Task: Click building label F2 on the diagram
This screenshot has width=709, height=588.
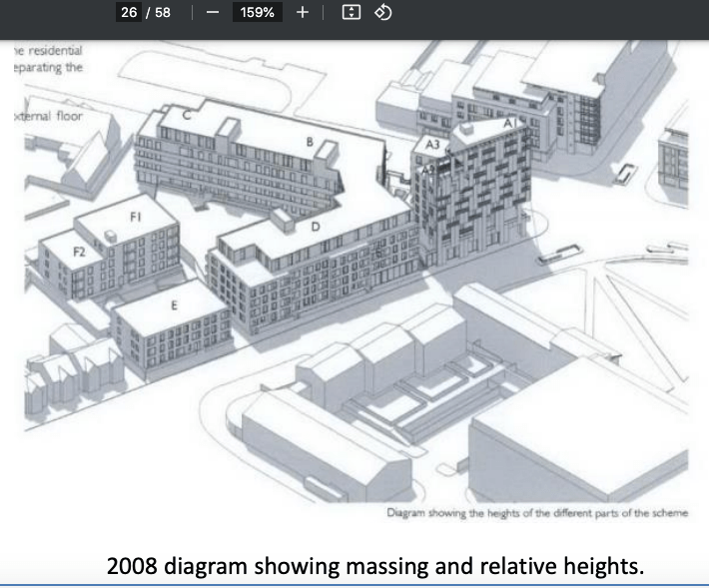Action: [80, 254]
